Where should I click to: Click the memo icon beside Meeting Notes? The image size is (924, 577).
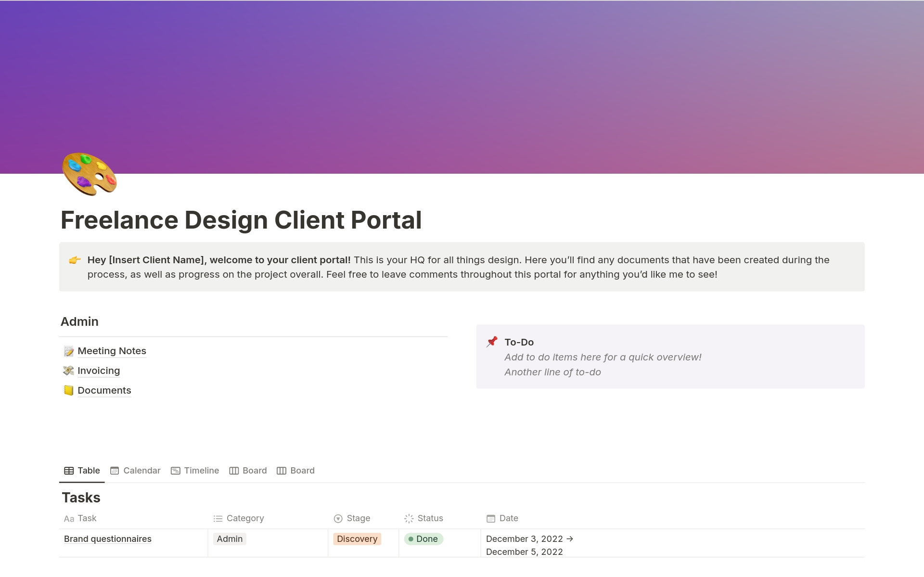click(x=68, y=351)
